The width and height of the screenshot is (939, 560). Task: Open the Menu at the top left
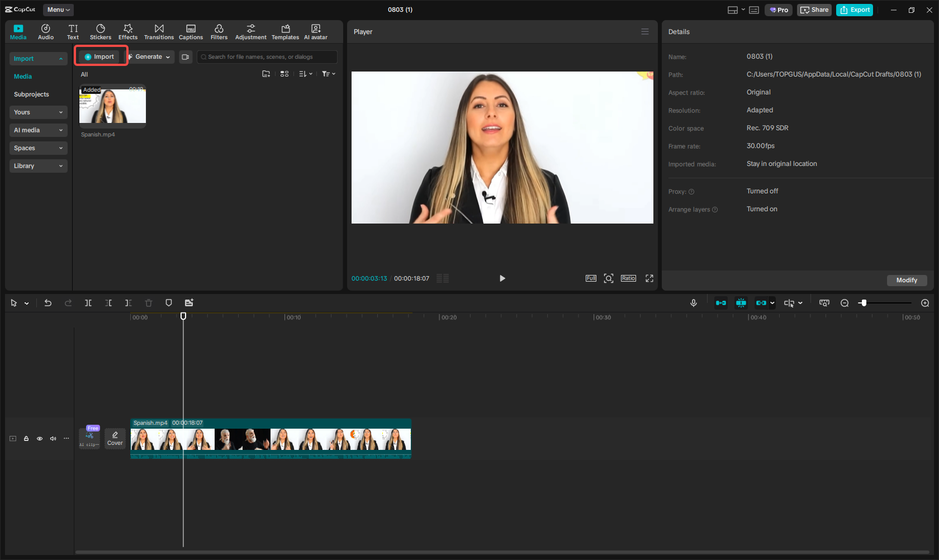58,10
